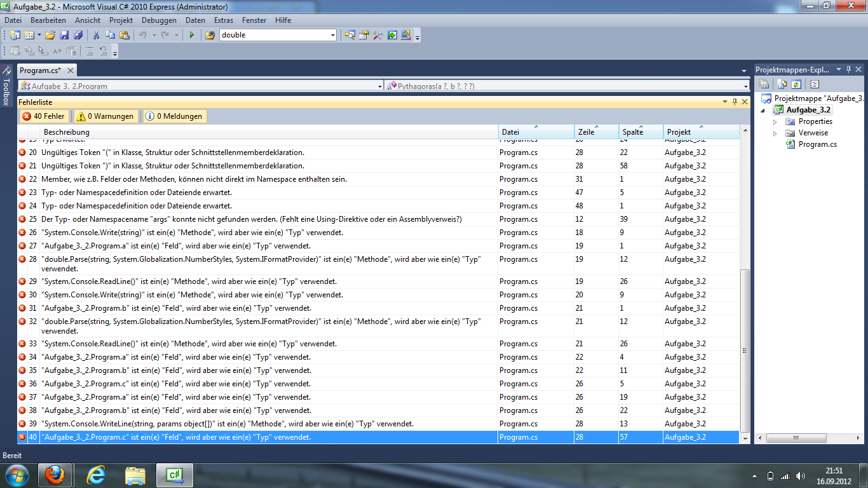The width and height of the screenshot is (868, 488).
Task: Open the Bearbeiten menu
Action: tap(48, 20)
